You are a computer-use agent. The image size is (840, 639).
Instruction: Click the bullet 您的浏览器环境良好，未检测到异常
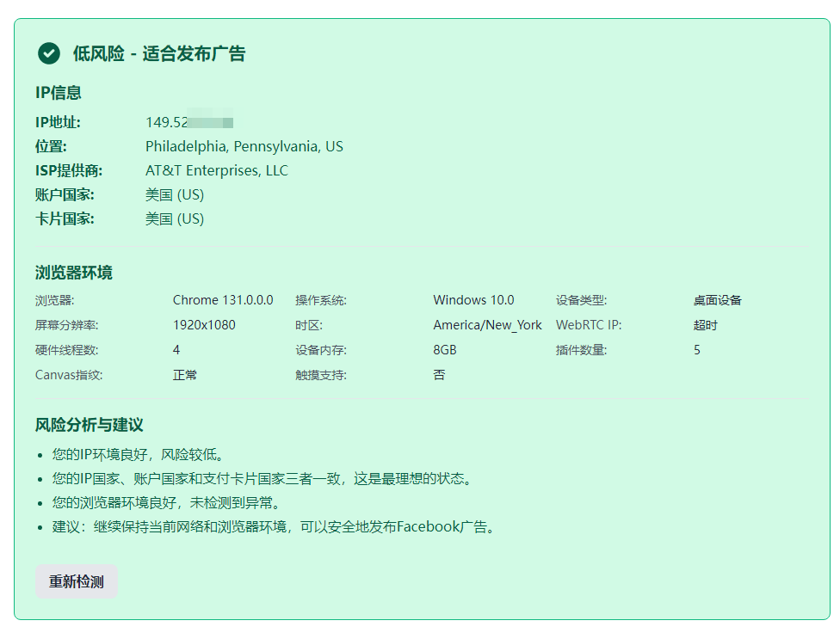(x=167, y=502)
